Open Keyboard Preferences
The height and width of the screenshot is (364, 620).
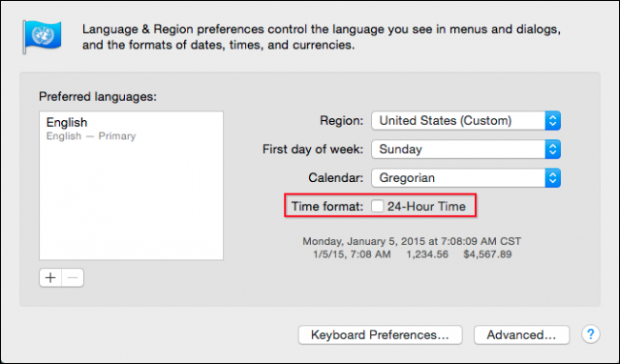point(380,334)
